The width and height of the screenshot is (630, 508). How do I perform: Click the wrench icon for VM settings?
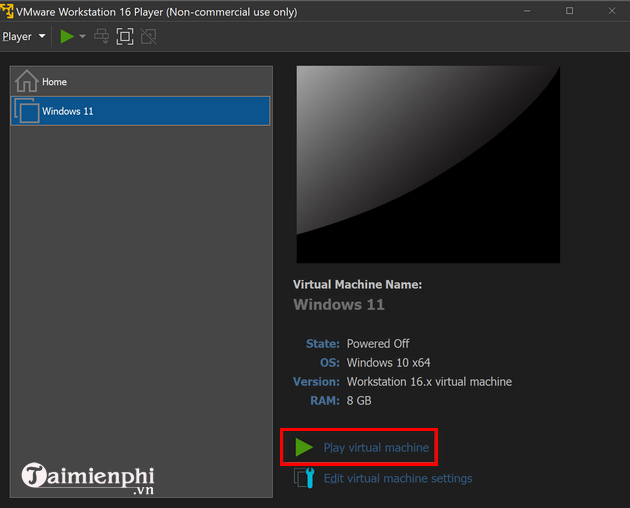tap(304, 478)
